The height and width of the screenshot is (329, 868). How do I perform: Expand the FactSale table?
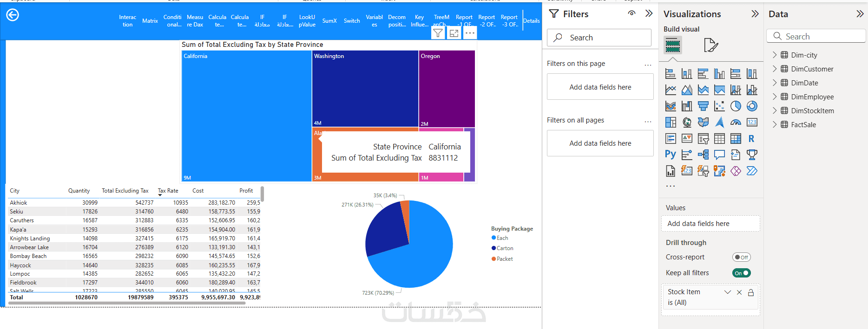pyautogui.click(x=775, y=124)
